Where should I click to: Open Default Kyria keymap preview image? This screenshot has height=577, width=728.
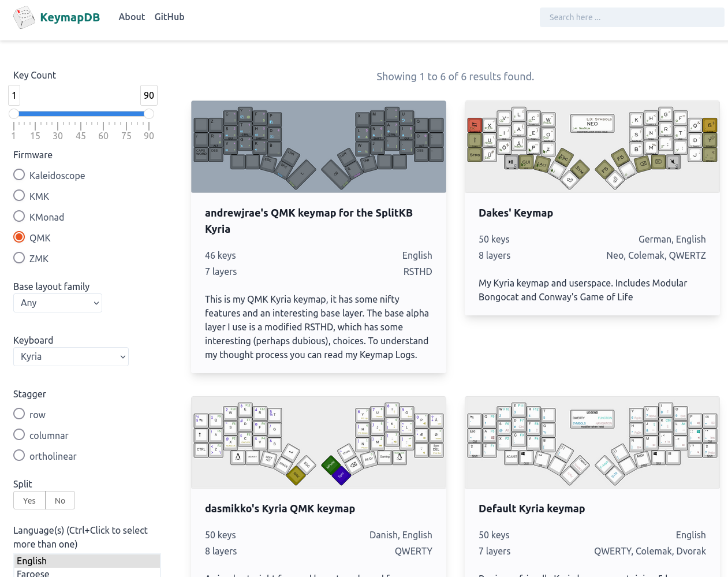[x=592, y=442]
